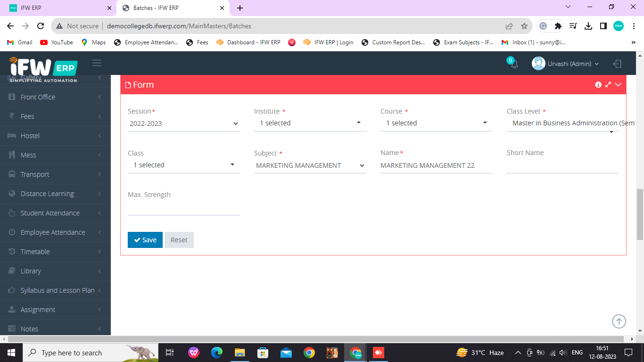Expand the Library sidebar menu
This screenshot has height=362, width=644.
coord(55,271)
